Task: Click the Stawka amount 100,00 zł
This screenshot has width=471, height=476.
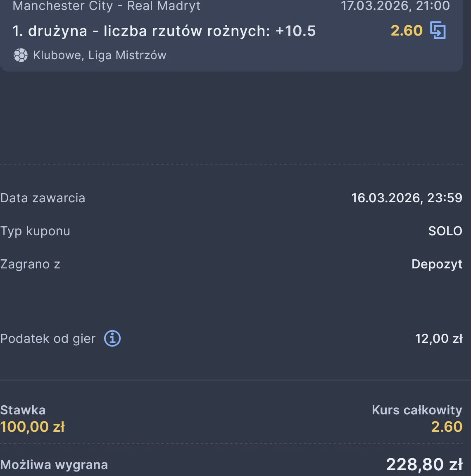Action: [33, 426]
